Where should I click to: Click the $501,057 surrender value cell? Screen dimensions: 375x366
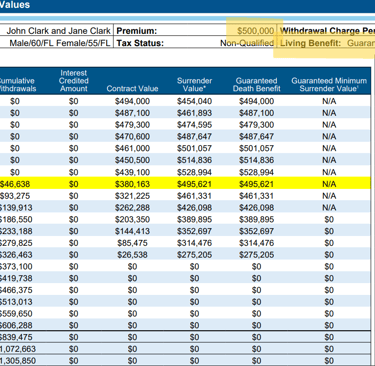pyautogui.click(x=194, y=148)
